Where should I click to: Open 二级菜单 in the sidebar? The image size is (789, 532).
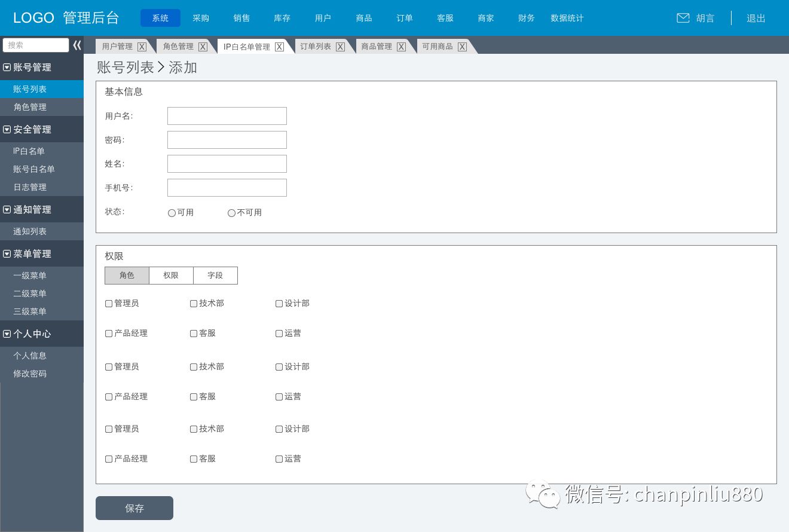[x=42, y=293]
